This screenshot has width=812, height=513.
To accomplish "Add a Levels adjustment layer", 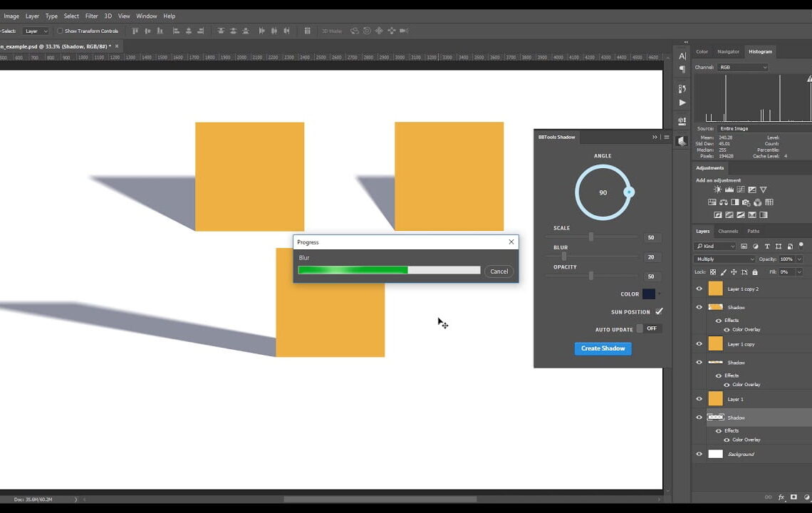I will pos(729,190).
